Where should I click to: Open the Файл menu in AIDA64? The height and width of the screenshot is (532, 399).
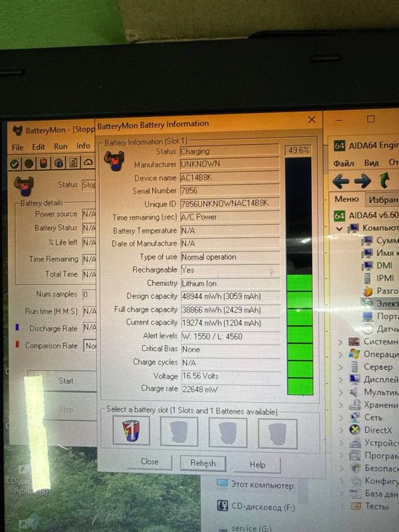click(x=344, y=164)
